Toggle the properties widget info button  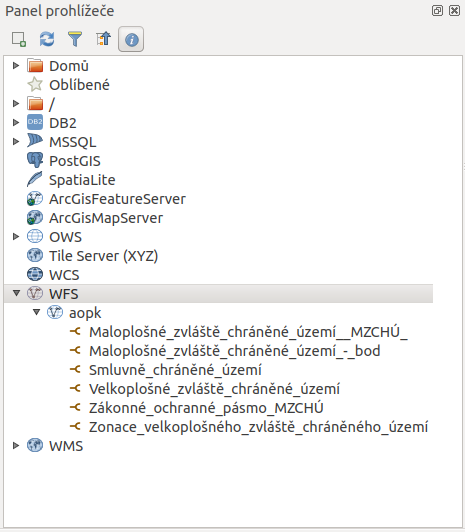pos(131,39)
